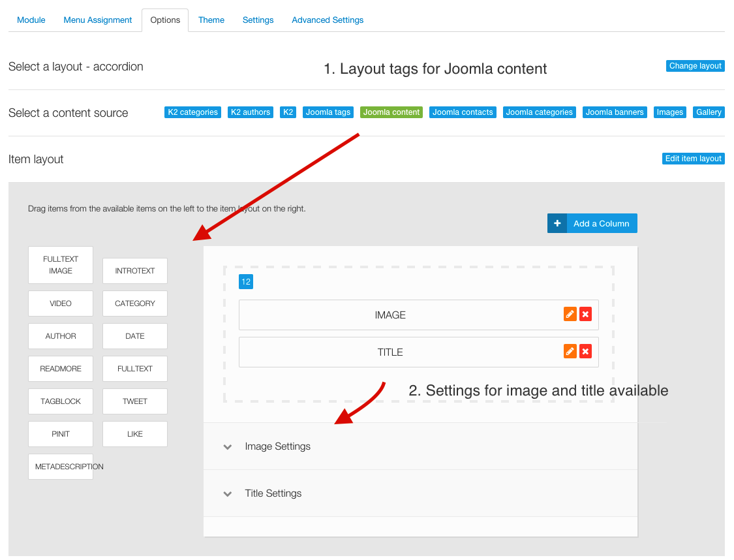Expand the Title Settings chevron

coord(228,493)
